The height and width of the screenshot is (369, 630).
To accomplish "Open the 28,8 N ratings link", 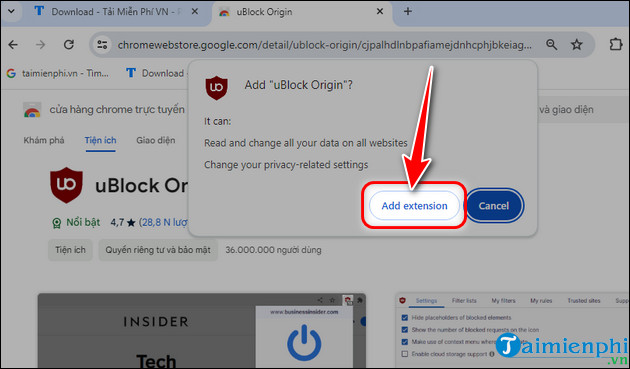I will (x=163, y=222).
